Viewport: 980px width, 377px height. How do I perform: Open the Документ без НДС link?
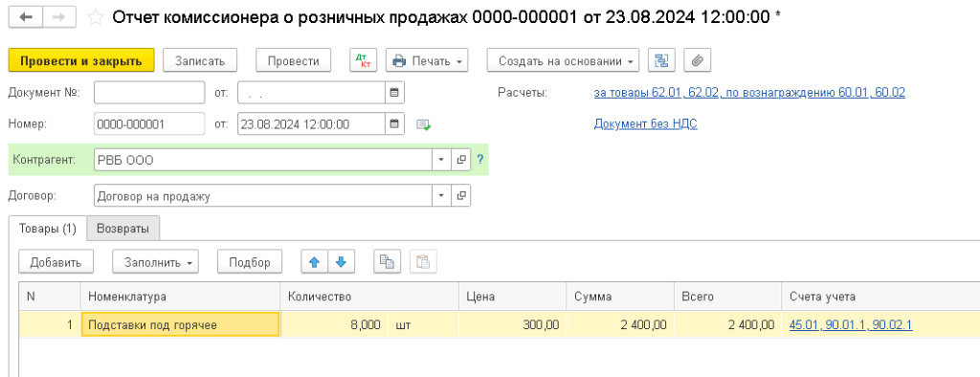click(x=645, y=123)
